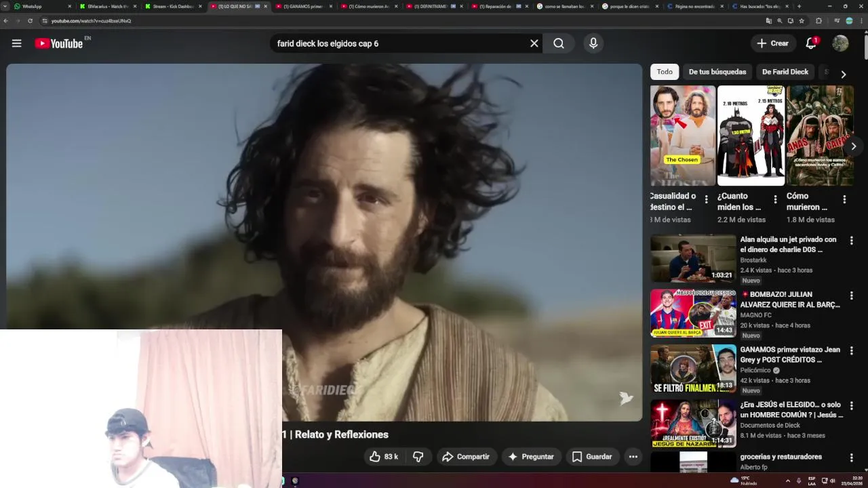The image size is (868, 488).
Task: Open Alan alquila un jet privado title
Action: pyautogui.click(x=788, y=245)
